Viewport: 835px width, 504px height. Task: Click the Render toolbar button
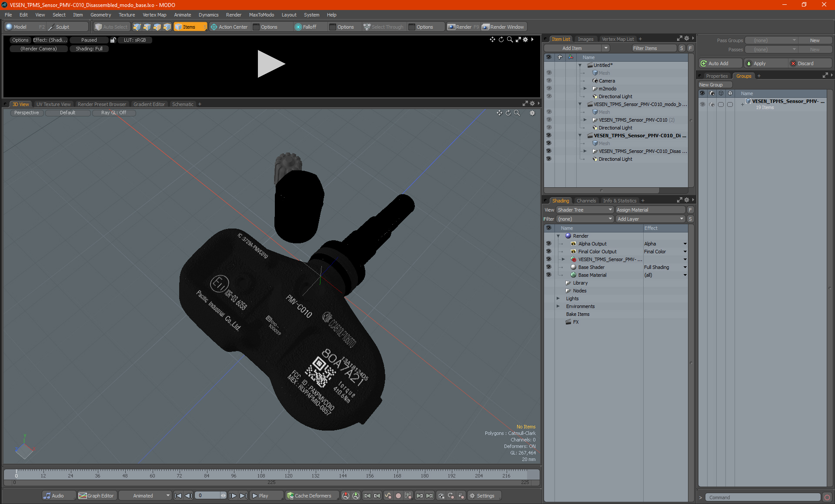pos(463,27)
